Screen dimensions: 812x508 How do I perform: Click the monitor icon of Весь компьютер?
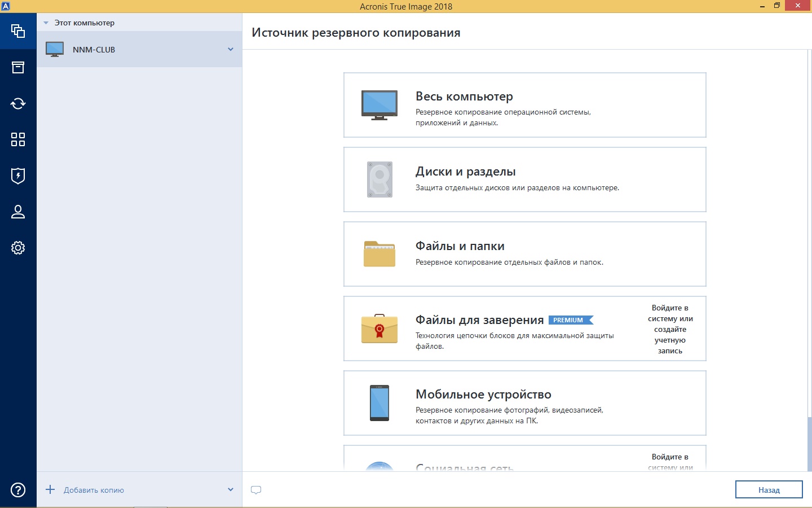coord(379,105)
